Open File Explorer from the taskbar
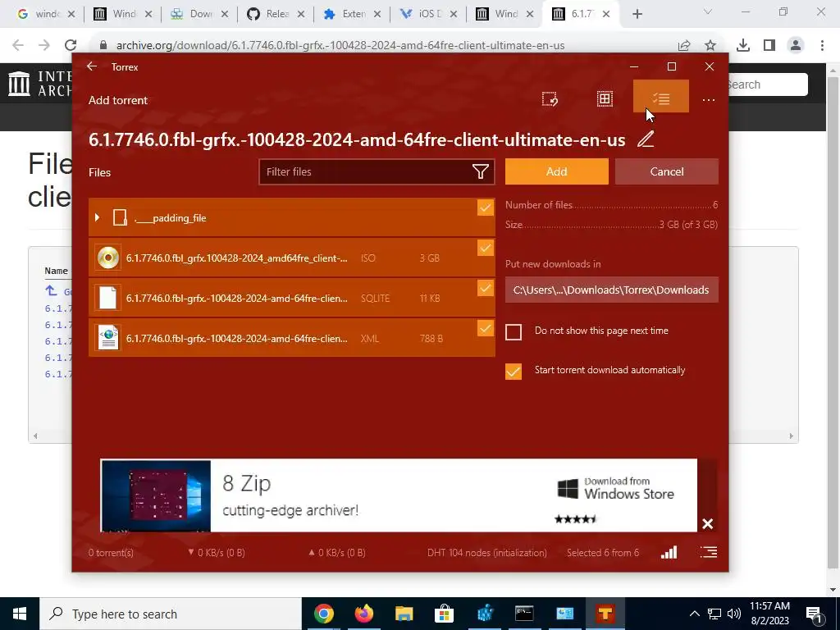840x630 pixels. pyautogui.click(x=404, y=614)
